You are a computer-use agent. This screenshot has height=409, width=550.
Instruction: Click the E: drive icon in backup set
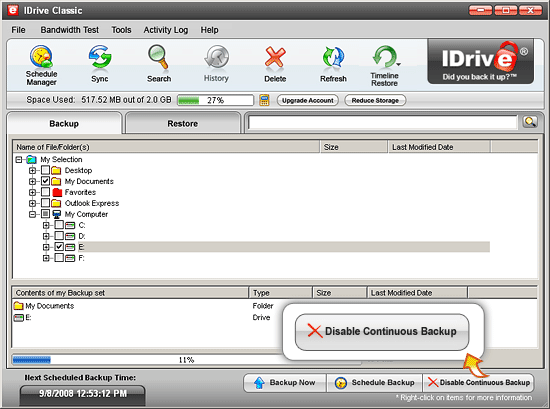pos(18,318)
